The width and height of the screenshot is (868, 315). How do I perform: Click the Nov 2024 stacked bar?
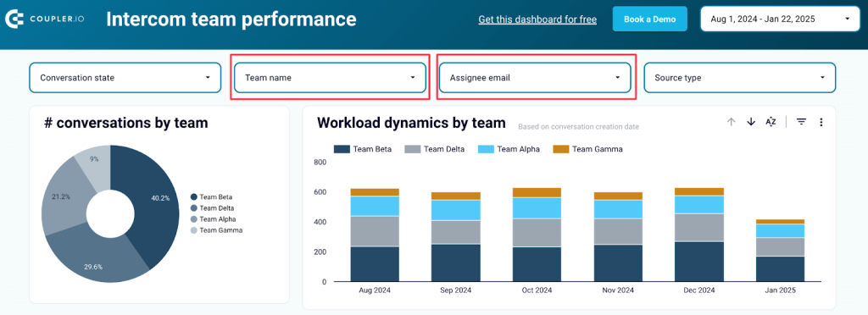click(x=618, y=236)
